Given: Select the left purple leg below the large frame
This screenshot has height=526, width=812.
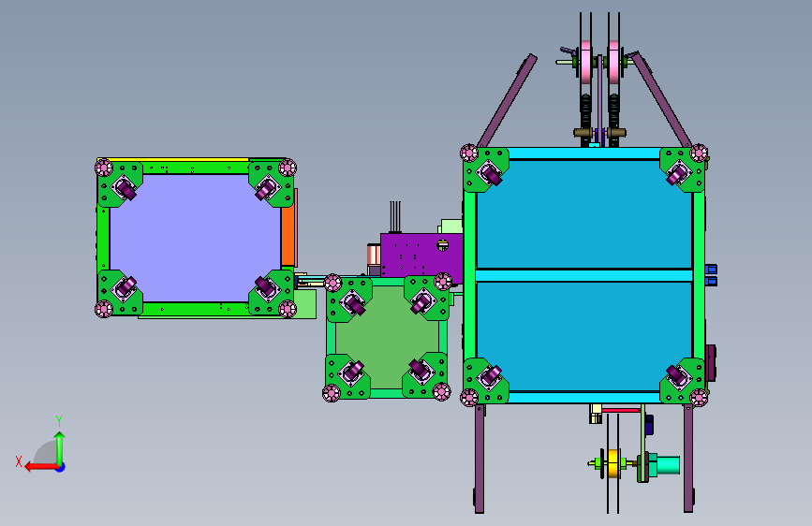Looking at the screenshot, I should click(480, 459).
